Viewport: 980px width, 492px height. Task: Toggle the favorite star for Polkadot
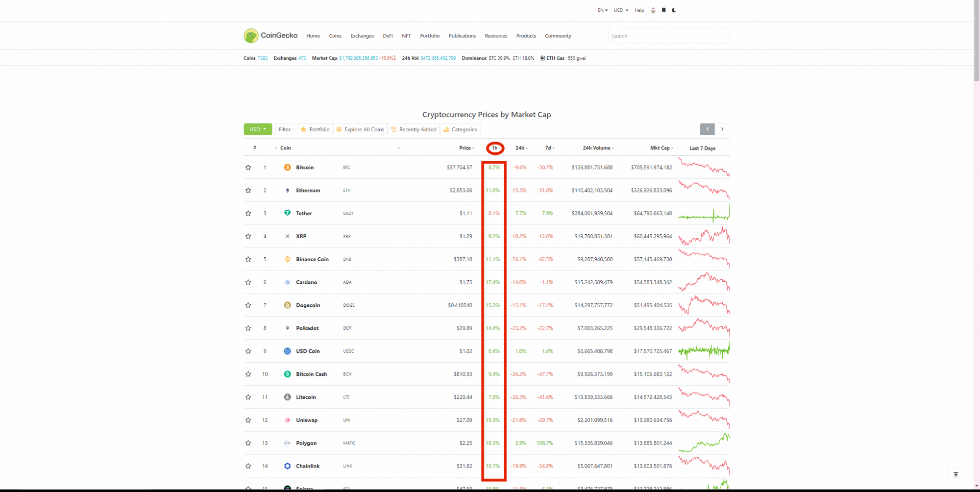248,328
